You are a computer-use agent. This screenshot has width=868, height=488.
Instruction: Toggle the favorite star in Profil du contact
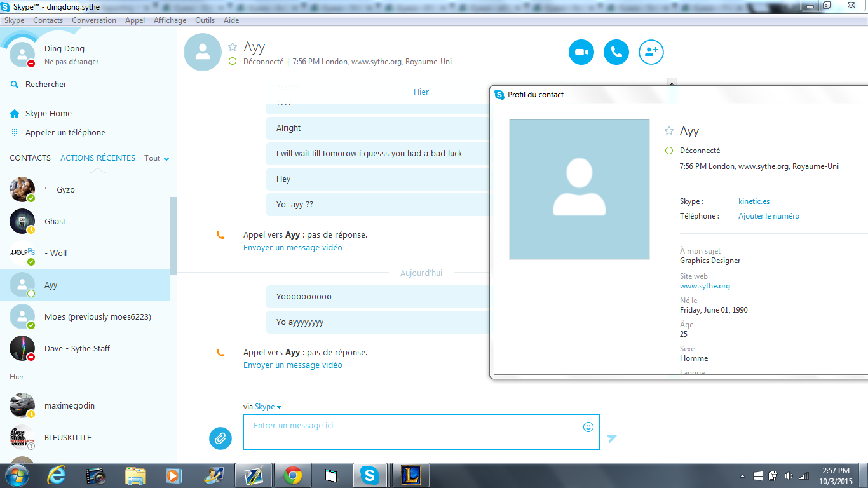point(668,131)
